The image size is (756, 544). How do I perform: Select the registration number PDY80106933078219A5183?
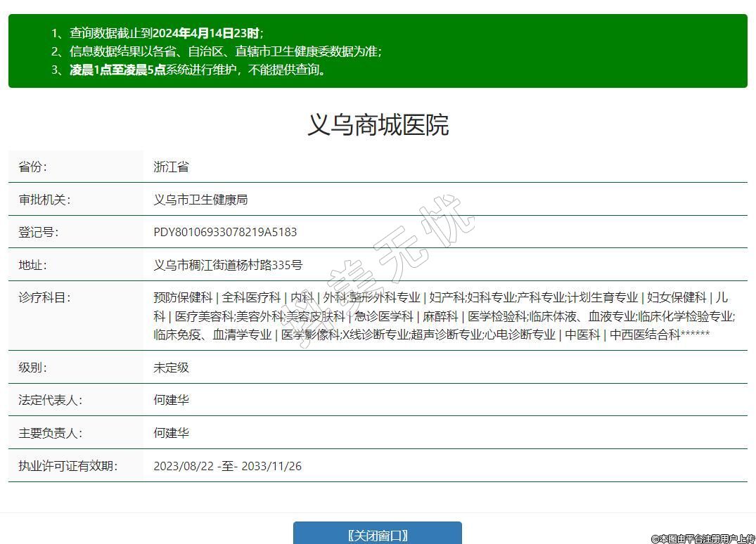pyautogui.click(x=225, y=232)
